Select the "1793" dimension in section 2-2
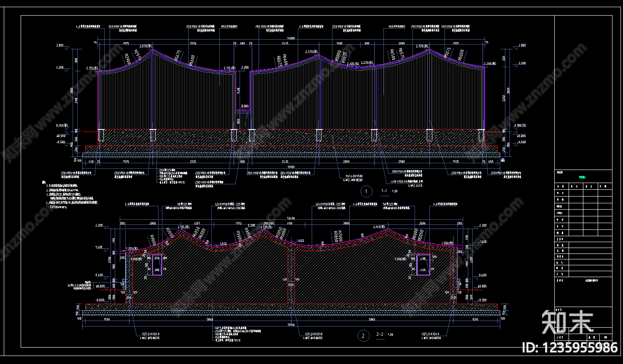Image resolution: width=623 pixels, height=364 pixels. [x=238, y=223]
